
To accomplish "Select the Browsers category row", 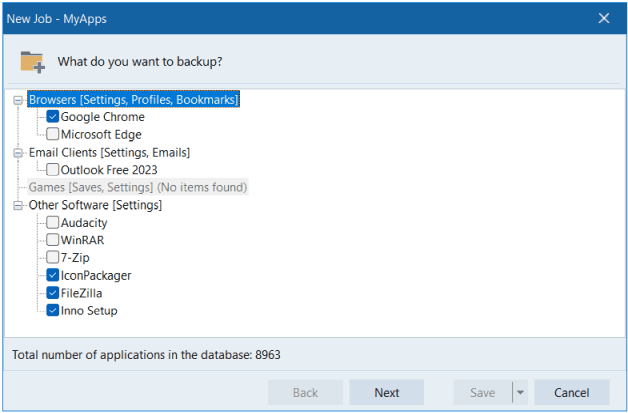I will point(133,100).
